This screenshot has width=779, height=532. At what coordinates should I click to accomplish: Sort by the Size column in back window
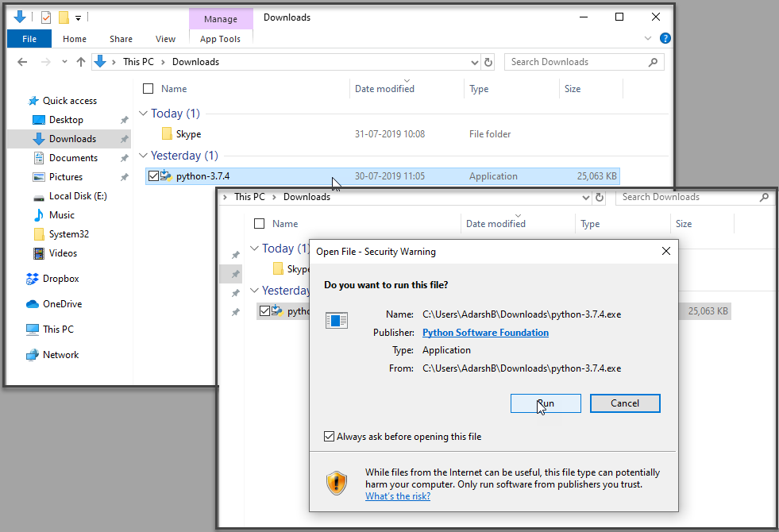coord(573,88)
